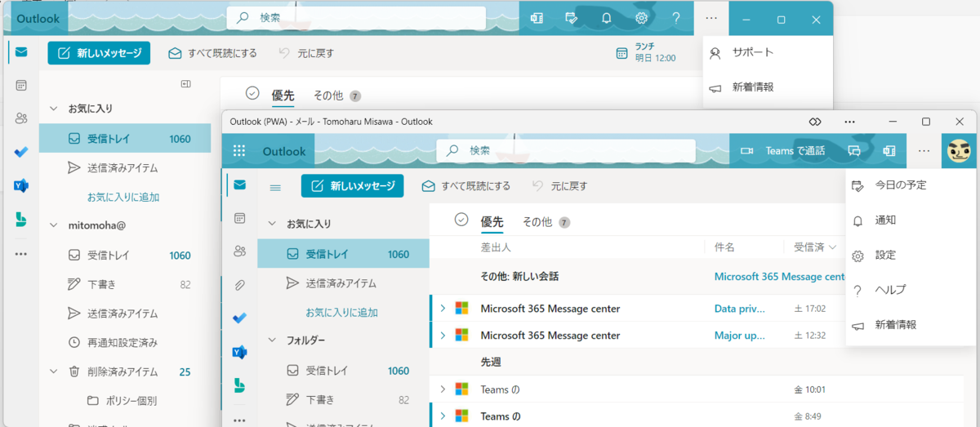Click お気に入りに追加 link in back window
The height and width of the screenshot is (427, 980).
123,197
